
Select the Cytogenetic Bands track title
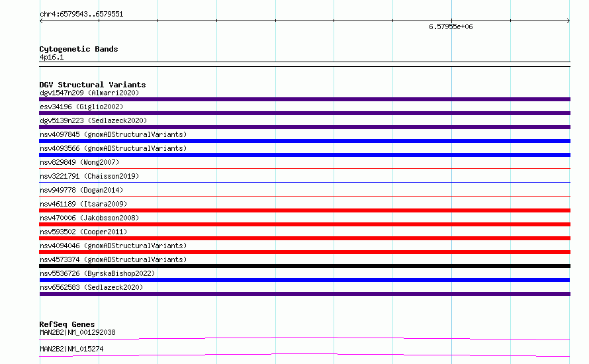pyautogui.click(x=79, y=49)
